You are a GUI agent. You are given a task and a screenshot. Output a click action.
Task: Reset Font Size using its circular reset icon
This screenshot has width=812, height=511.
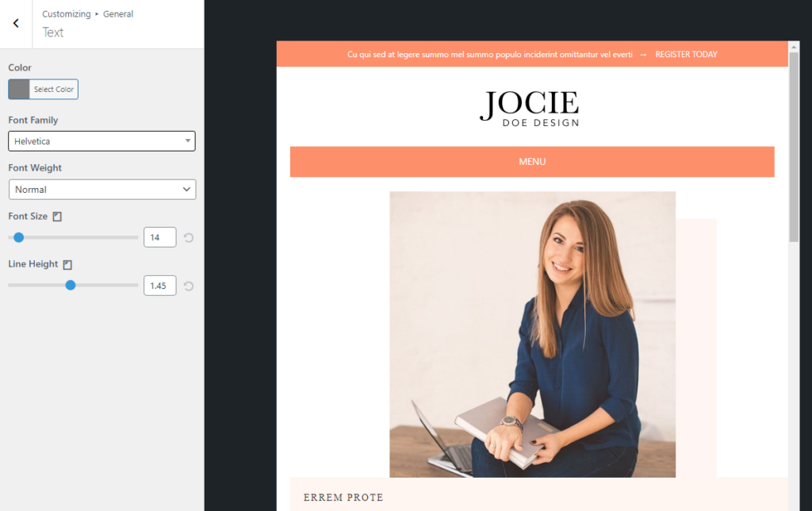coord(188,236)
